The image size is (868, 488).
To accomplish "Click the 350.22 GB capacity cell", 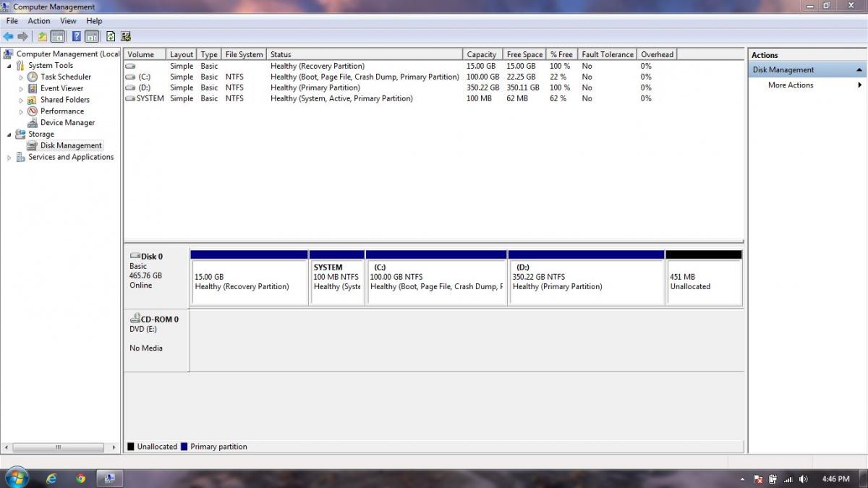I will pos(482,87).
